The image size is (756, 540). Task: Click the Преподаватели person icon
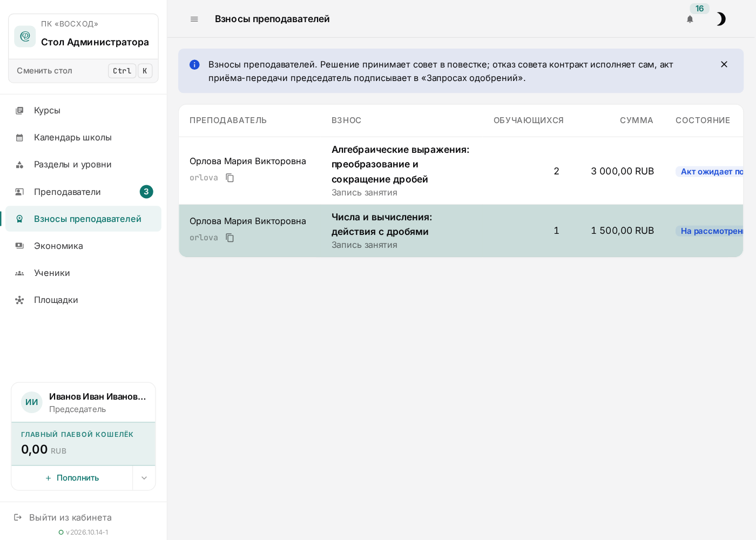(x=19, y=192)
